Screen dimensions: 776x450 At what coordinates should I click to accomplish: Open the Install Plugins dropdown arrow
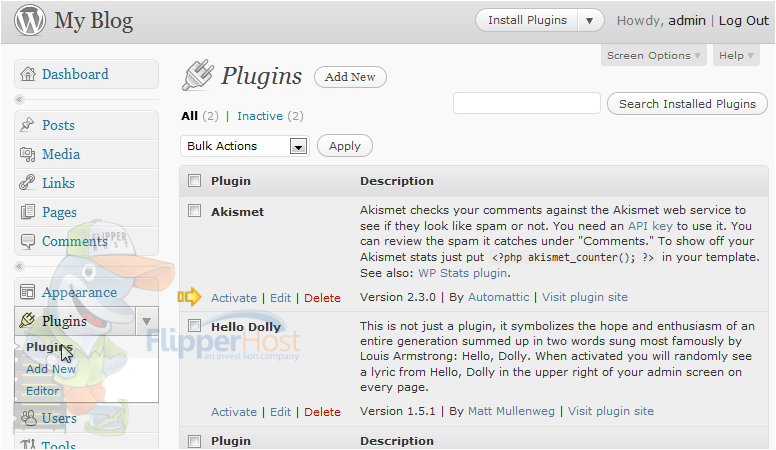tap(589, 21)
